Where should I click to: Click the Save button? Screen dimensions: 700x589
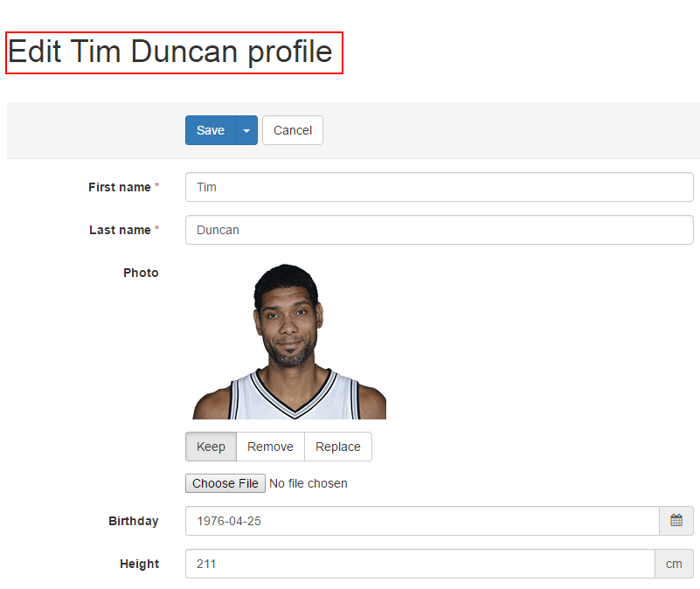[x=211, y=130]
